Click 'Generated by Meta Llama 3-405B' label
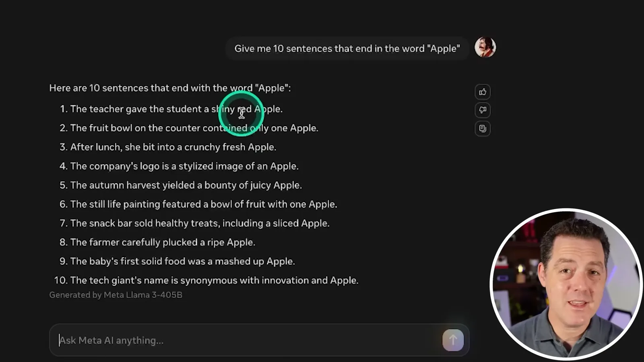This screenshot has width=644, height=362. [116, 295]
